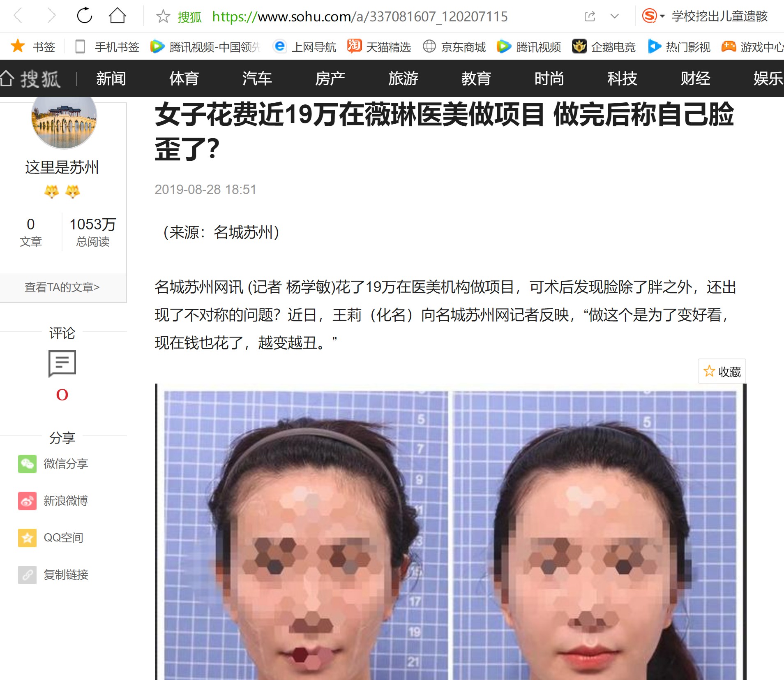The image size is (784, 680).
Task: Open the 房产 navigation tab
Action: coord(330,78)
